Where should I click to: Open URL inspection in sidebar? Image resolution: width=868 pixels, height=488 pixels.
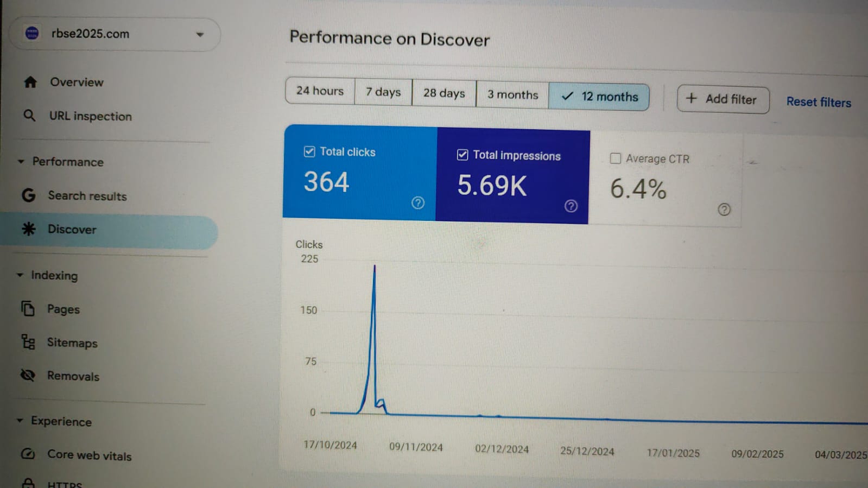click(90, 116)
